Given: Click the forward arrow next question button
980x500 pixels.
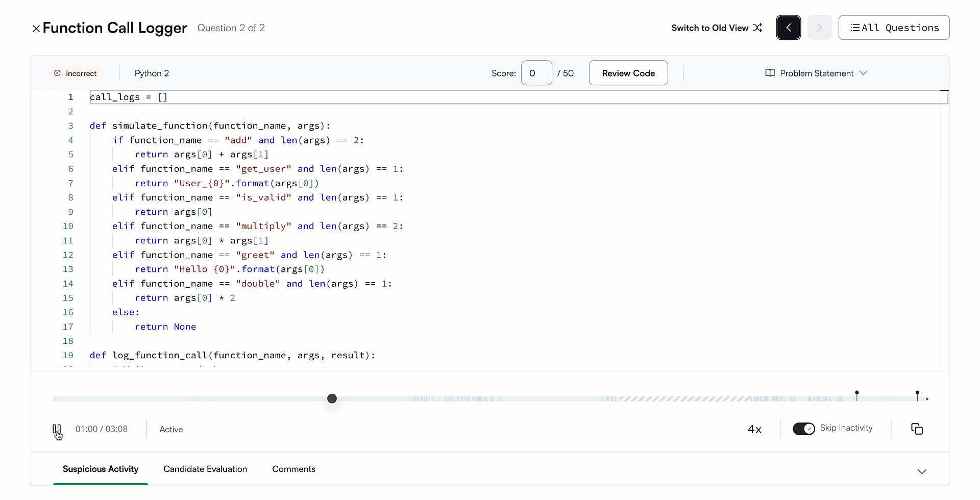Looking at the screenshot, I should pyautogui.click(x=819, y=28).
